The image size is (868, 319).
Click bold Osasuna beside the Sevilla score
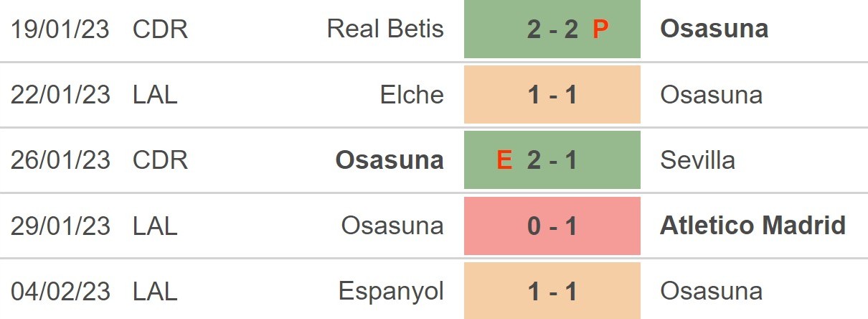pyautogui.click(x=390, y=160)
